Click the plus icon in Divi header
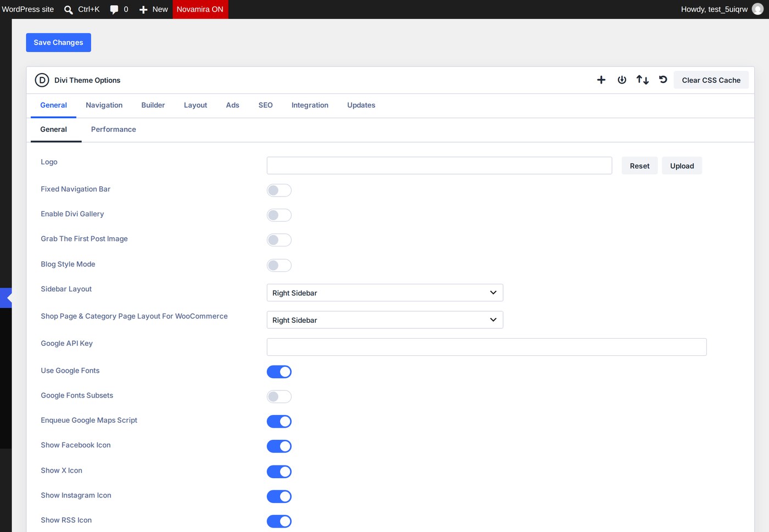The height and width of the screenshot is (532, 769). tap(601, 80)
